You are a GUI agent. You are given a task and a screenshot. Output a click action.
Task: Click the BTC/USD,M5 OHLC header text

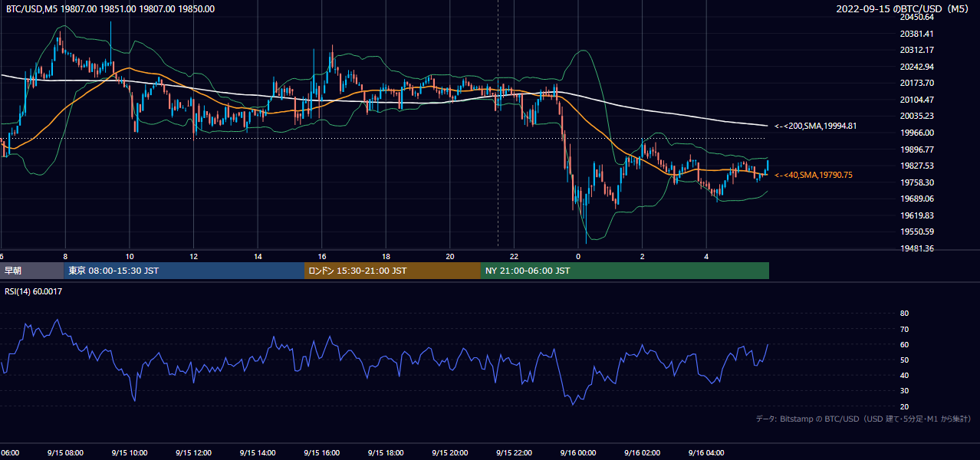[x=110, y=9]
